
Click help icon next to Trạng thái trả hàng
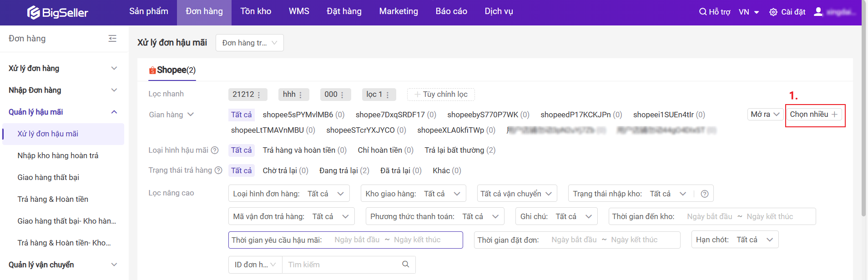218,170
